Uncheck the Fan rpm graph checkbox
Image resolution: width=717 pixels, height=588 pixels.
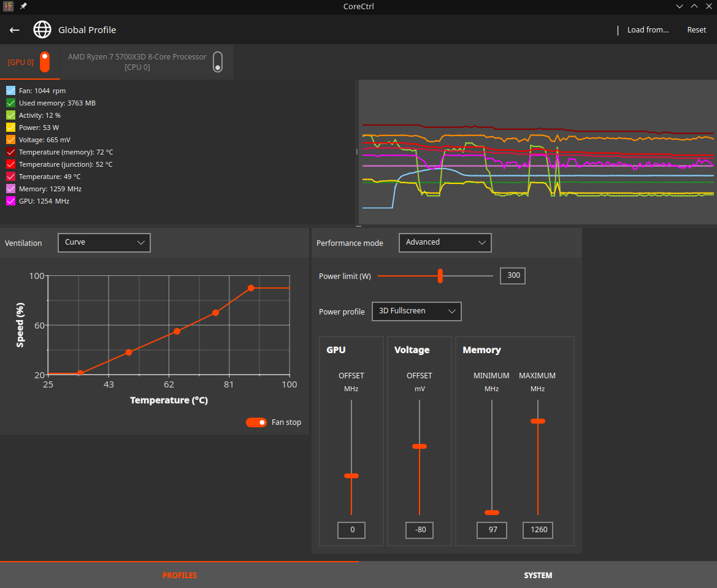click(x=10, y=91)
